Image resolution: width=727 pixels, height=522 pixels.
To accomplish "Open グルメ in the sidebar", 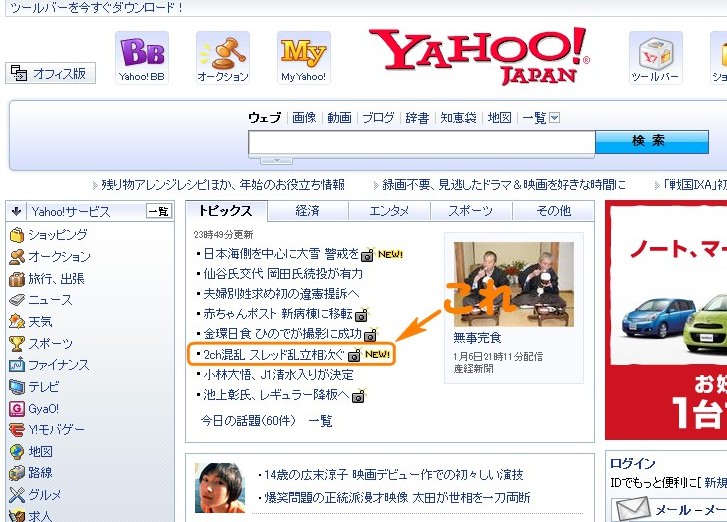I will click(35, 495).
